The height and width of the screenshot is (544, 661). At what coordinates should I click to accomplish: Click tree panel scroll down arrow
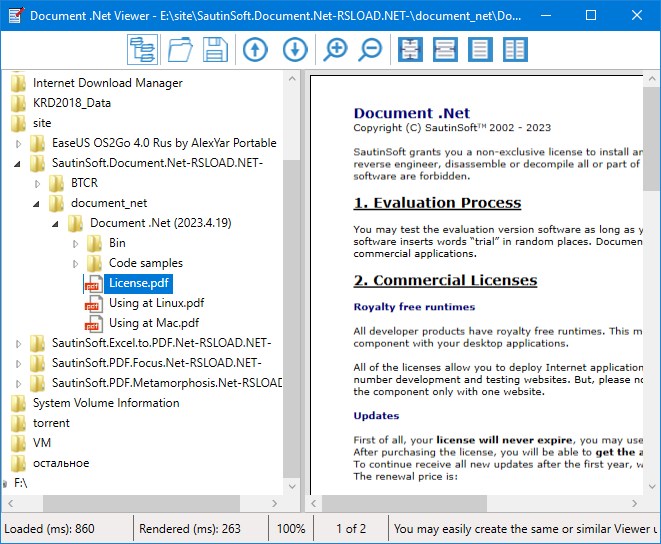coord(292,486)
